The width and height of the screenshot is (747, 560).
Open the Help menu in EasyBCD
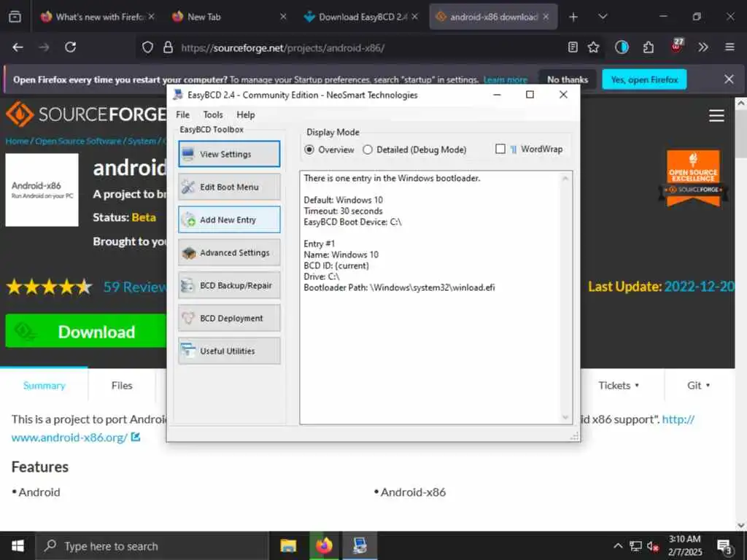(x=246, y=114)
